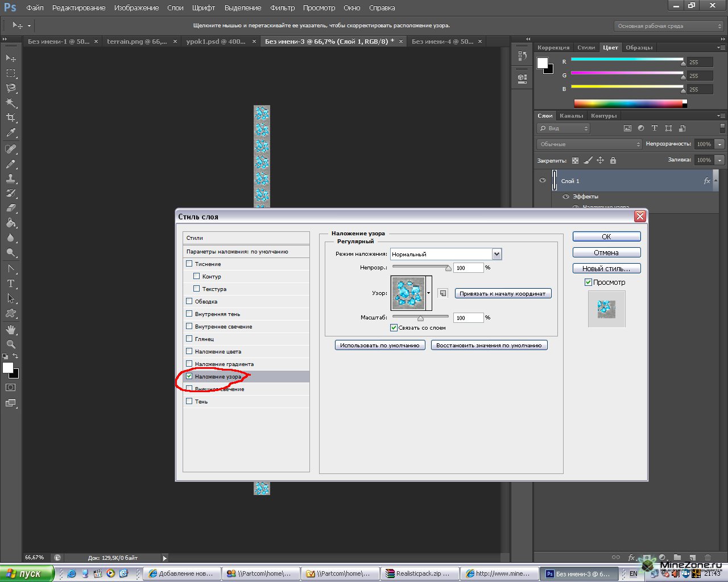Uncheck the Связать со слоем checkbox
Viewport: 728px width, 582px height.
tap(394, 328)
